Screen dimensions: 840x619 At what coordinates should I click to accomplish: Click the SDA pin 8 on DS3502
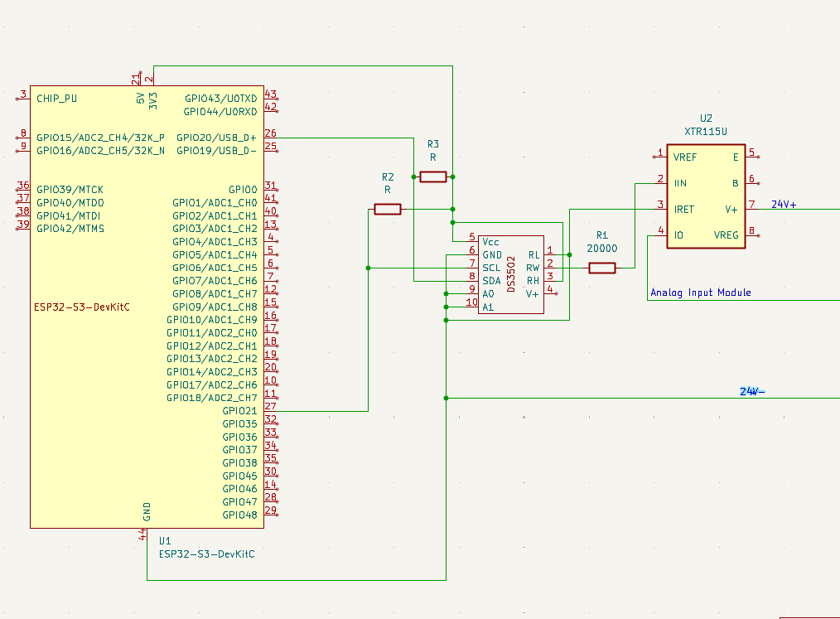(471, 280)
